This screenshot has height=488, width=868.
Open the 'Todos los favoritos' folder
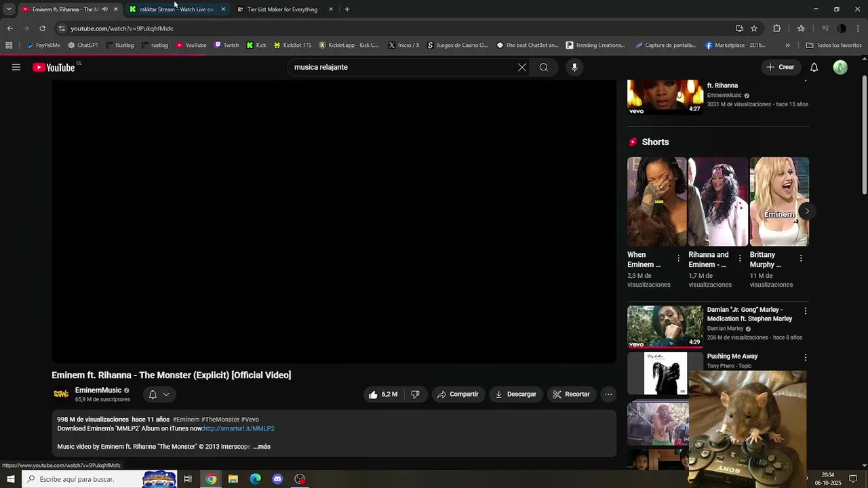[x=833, y=45]
